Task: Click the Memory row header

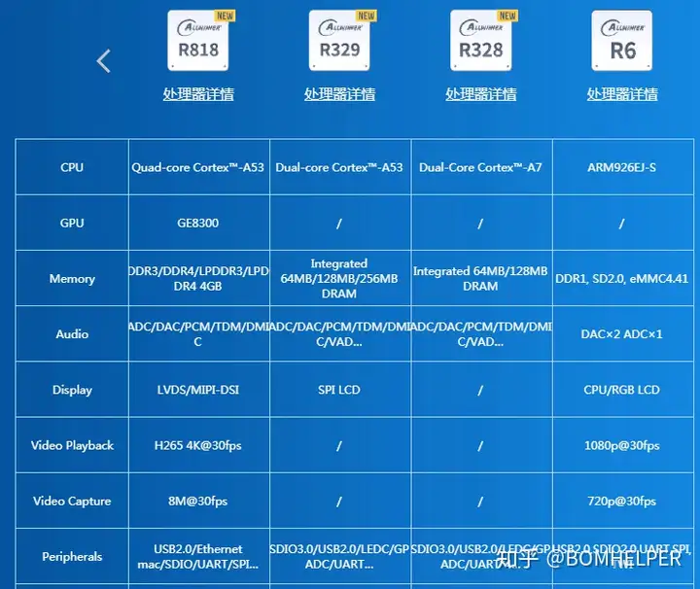Action: pos(72,278)
